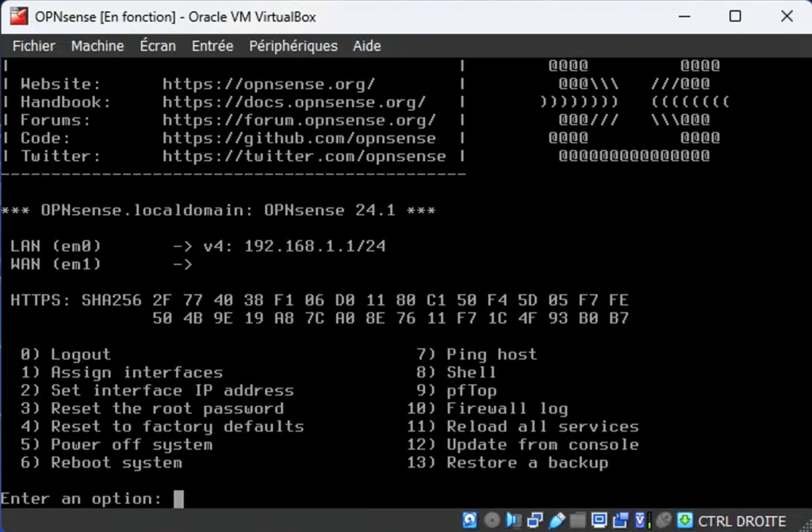Click the https://docs.opnsense.org/ handbook URL
This screenshot has height=532, width=812.
(x=294, y=102)
